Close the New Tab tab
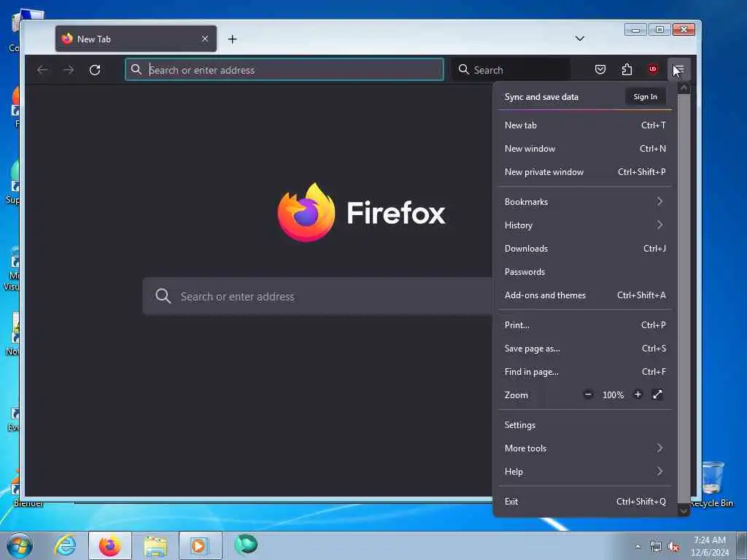 (205, 39)
